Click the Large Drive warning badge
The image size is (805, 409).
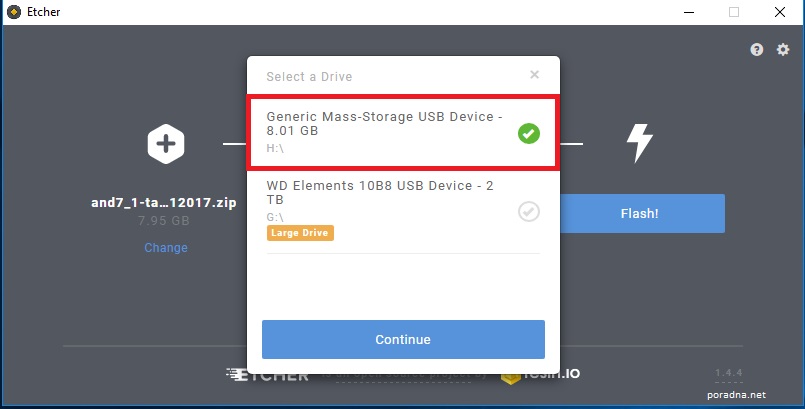point(299,233)
